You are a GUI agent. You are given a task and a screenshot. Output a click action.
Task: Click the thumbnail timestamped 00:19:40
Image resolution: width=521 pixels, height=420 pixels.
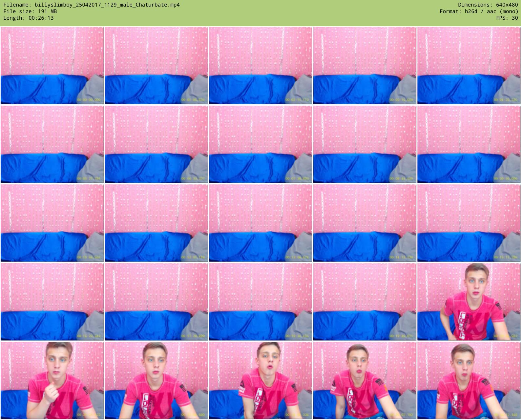coord(365,302)
